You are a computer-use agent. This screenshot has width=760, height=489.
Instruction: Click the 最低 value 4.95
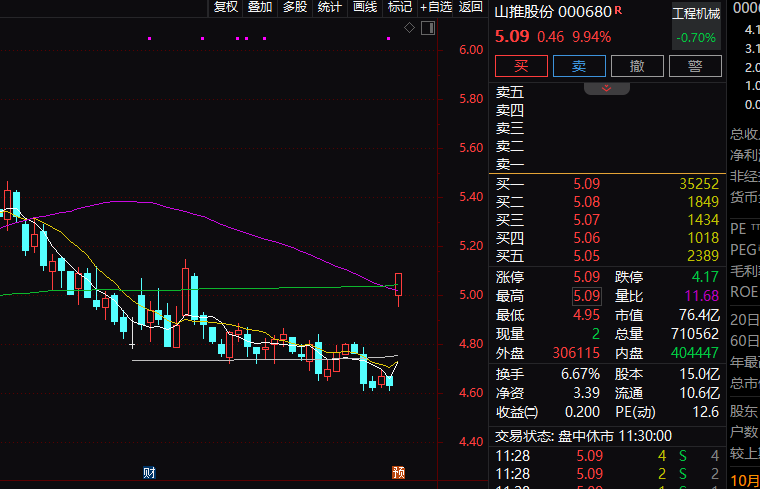(587, 315)
